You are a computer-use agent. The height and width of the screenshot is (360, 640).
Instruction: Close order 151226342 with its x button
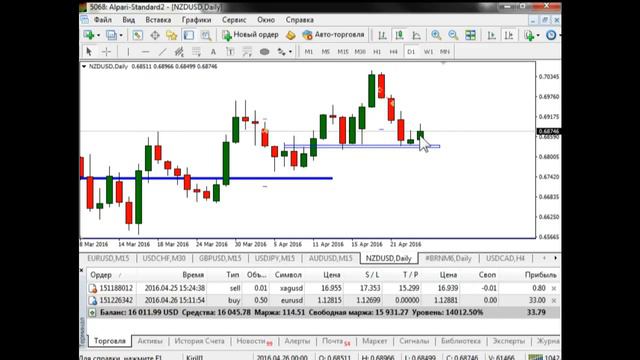coord(554,300)
